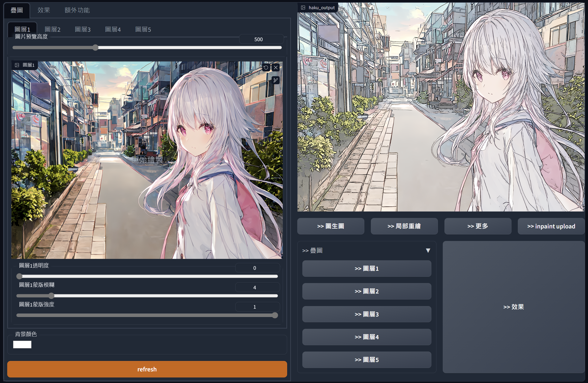Switch to the 效果 tab
The width and height of the screenshot is (588, 383).
click(x=44, y=10)
